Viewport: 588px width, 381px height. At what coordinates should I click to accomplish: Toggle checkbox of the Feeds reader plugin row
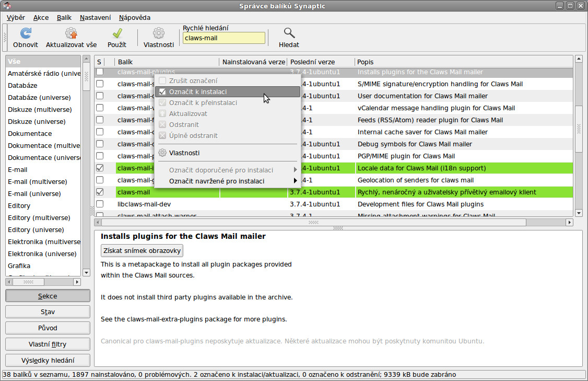(x=100, y=120)
